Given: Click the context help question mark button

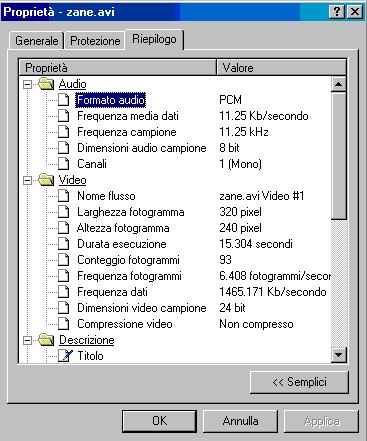Looking at the screenshot, I should click(337, 12).
